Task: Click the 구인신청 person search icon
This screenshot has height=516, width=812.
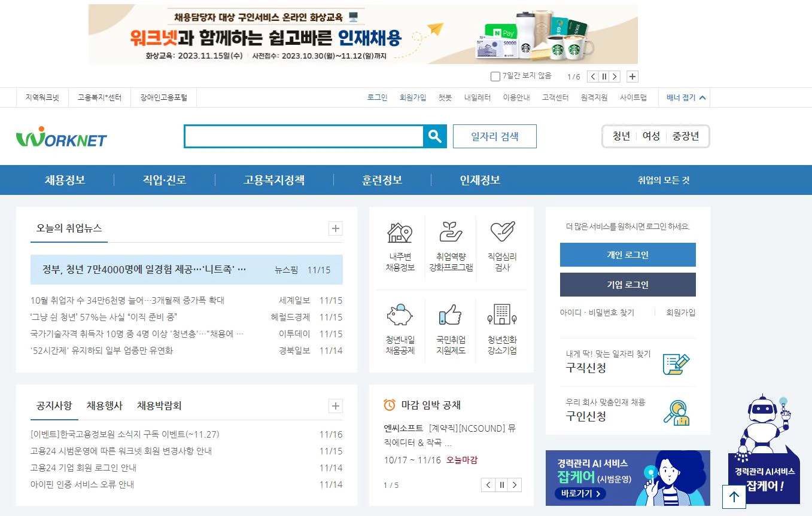Action: coord(676,412)
